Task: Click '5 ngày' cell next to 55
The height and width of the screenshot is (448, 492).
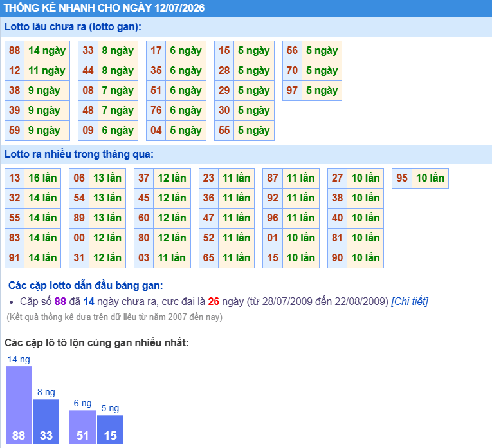Action: (254, 130)
